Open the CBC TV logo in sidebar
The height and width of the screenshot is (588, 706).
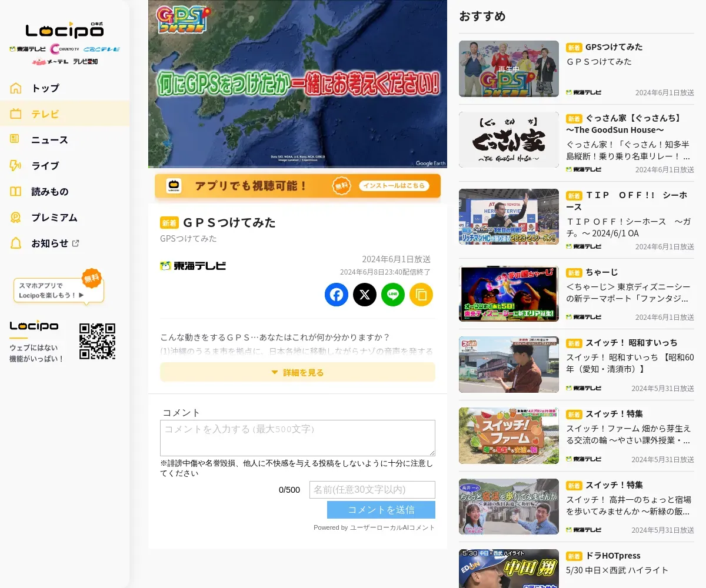(x=101, y=49)
